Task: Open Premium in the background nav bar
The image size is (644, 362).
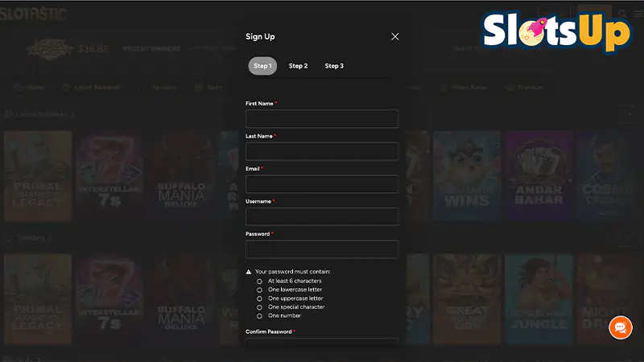Action: point(526,88)
